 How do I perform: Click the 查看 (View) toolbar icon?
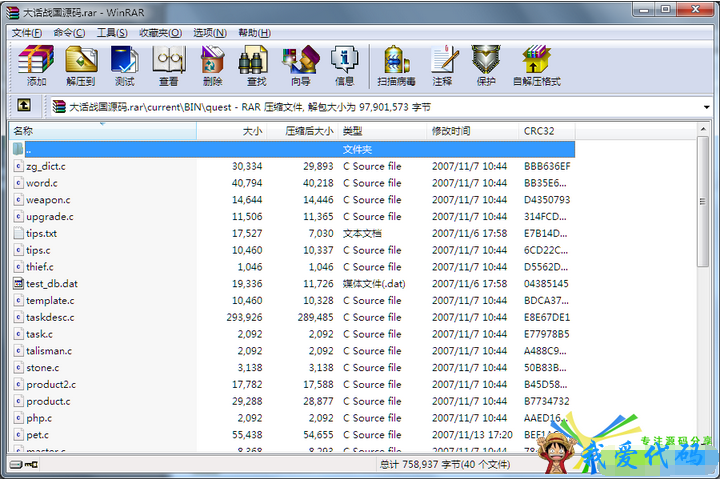click(x=169, y=60)
